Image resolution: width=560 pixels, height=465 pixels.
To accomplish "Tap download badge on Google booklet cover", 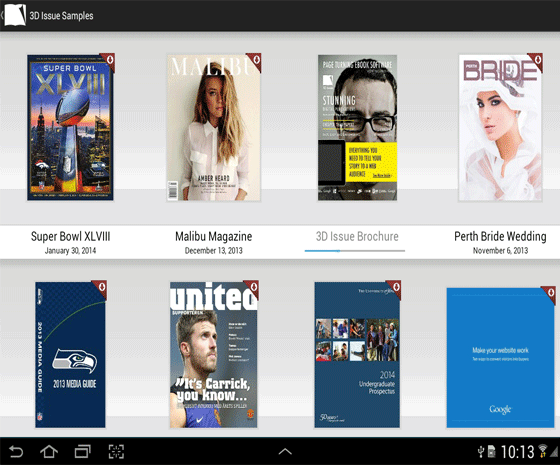I will pyautogui.click(x=549, y=294).
